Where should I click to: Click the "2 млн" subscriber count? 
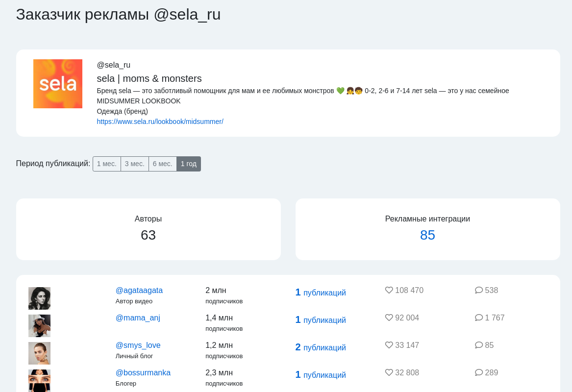click(x=216, y=290)
